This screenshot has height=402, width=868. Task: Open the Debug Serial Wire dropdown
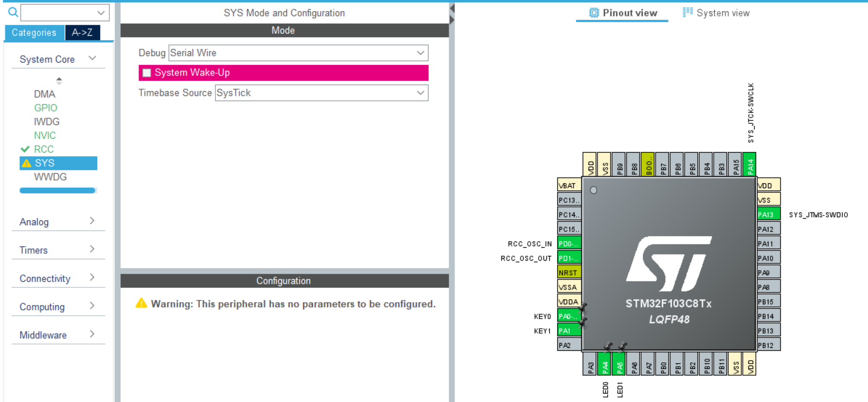click(298, 53)
